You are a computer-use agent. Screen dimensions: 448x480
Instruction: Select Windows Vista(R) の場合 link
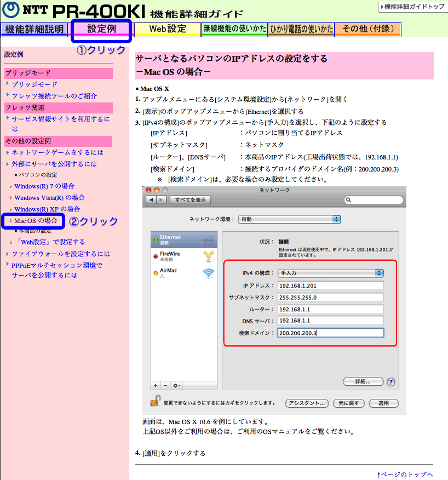coord(49,198)
